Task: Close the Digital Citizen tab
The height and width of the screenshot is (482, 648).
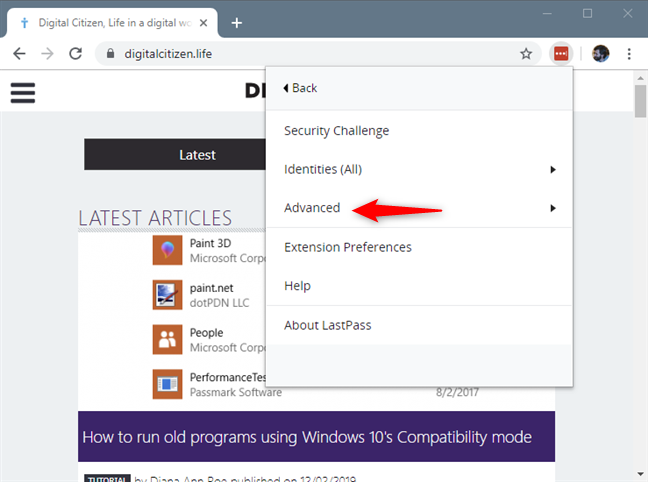Action: point(203,23)
